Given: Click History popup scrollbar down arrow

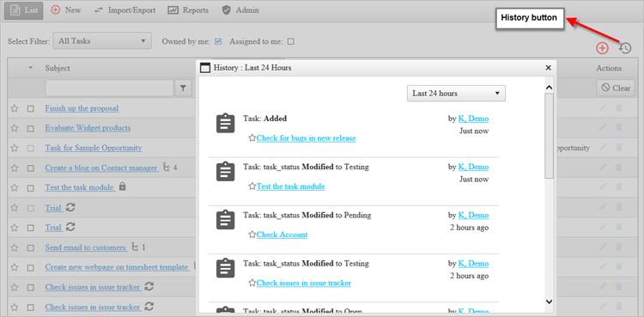Looking at the screenshot, I should point(550,302).
